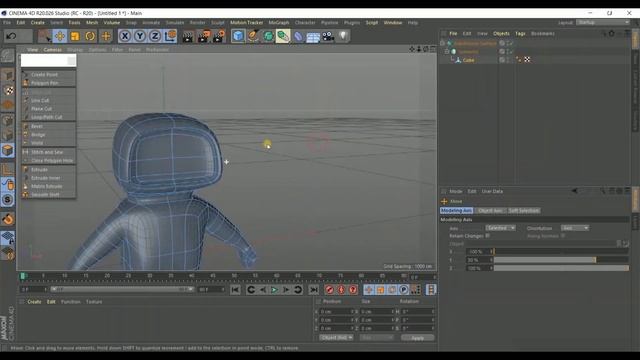Switch to Object Axis tab

(x=490, y=211)
